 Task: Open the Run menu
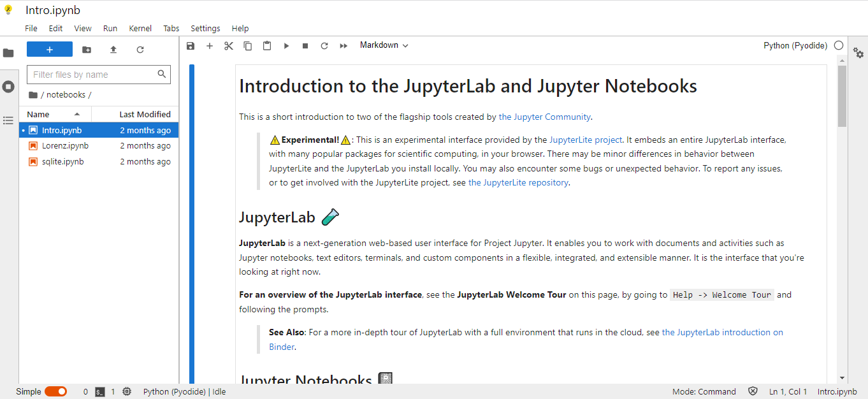(x=110, y=28)
